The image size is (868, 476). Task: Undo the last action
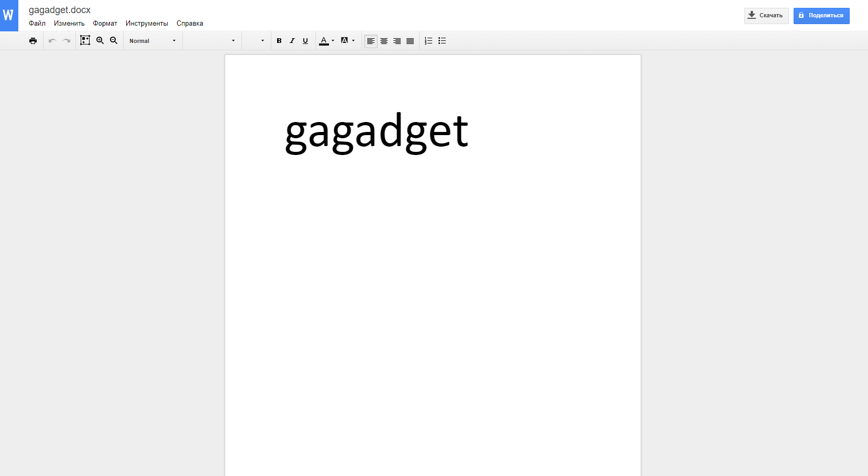point(52,41)
